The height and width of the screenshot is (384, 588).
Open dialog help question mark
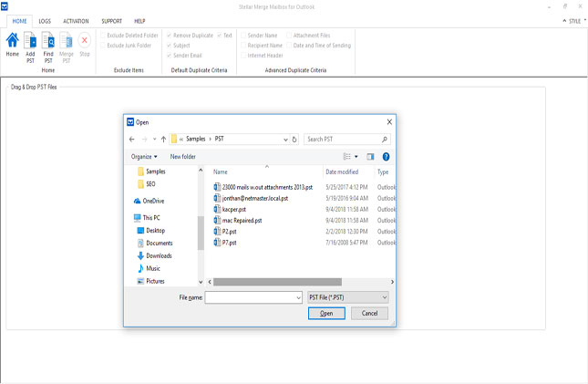tap(386, 157)
